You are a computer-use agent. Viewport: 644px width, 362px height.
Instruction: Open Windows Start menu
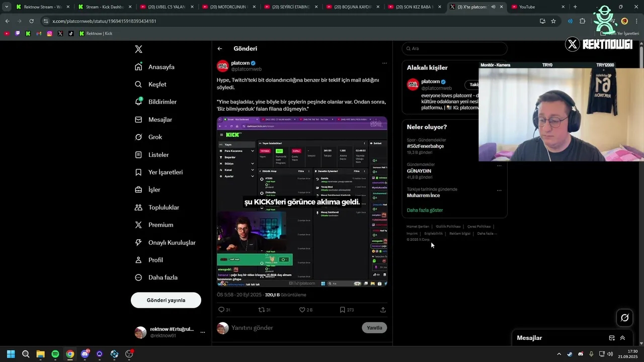coord(11,354)
